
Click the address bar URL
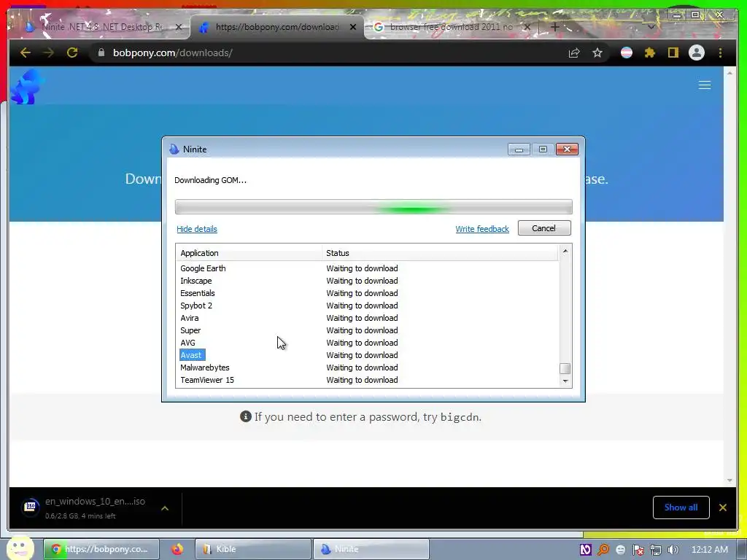click(x=172, y=52)
